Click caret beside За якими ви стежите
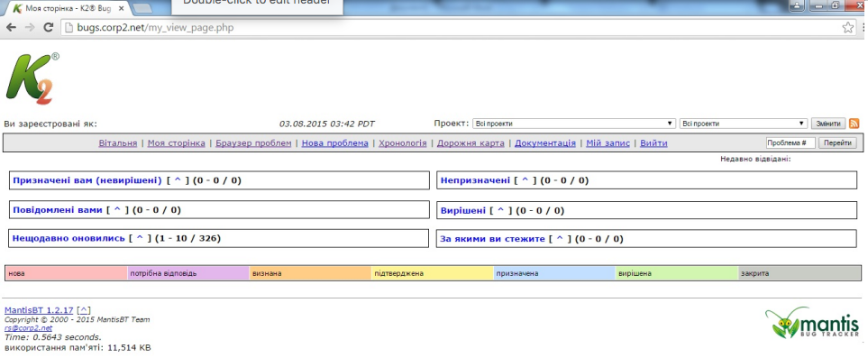This screenshot has width=868, height=358. click(560, 239)
